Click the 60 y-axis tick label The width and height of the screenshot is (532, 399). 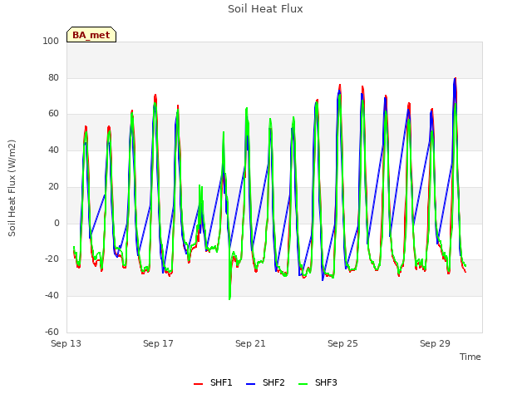click(x=53, y=114)
